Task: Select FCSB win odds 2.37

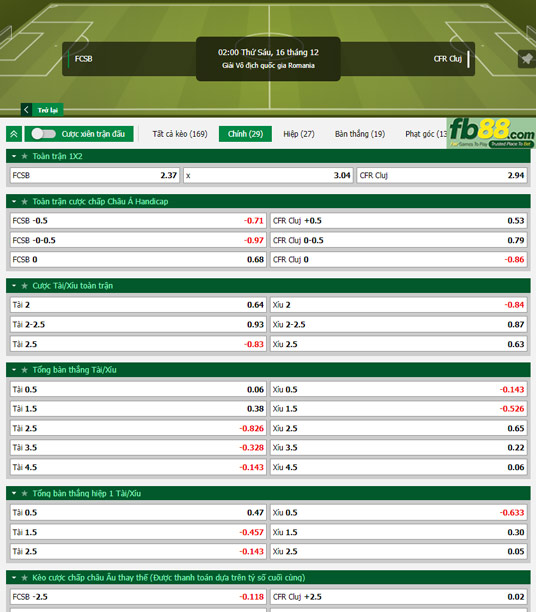Action: point(94,175)
